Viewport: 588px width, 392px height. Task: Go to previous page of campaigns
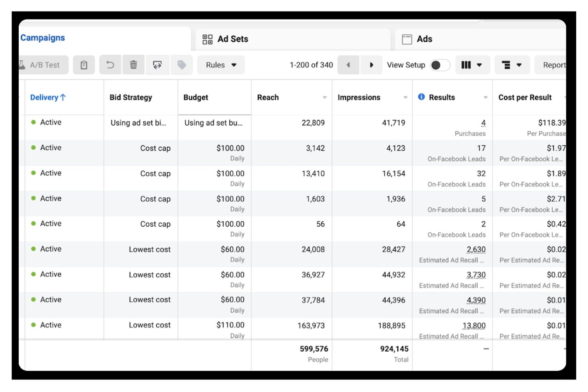click(348, 65)
